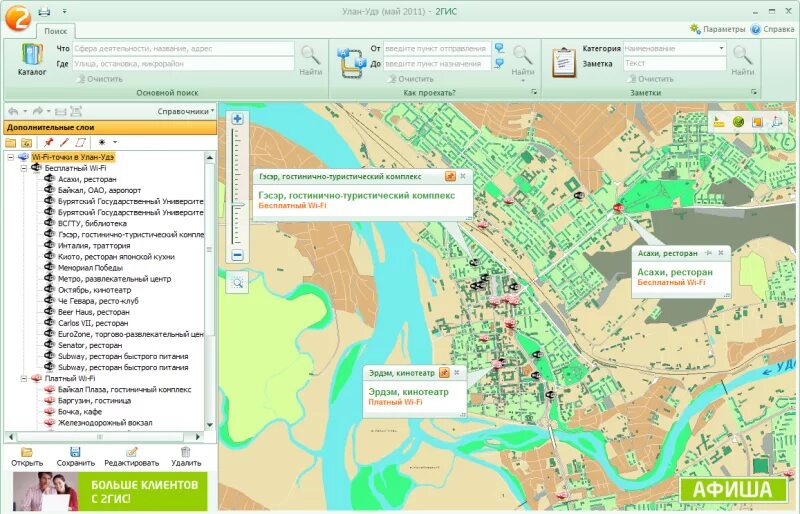Open quick access toolbar dropdown arrow
This screenshot has width=800, height=514.
64,11
